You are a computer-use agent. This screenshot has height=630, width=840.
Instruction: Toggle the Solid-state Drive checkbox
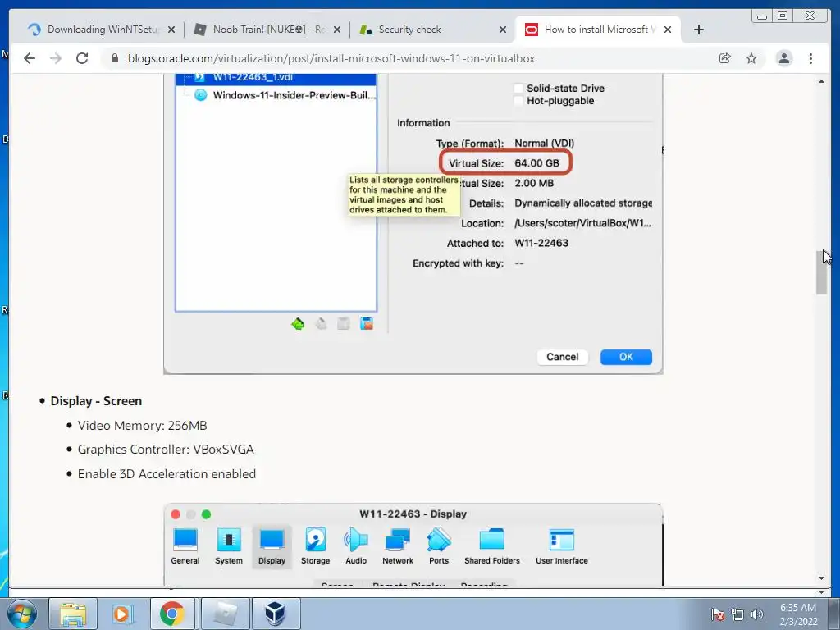point(518,89)
